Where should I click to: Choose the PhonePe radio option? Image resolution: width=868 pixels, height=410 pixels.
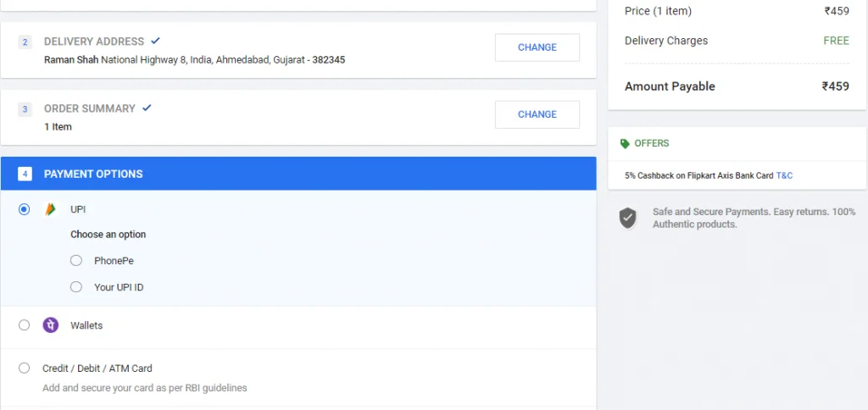76,261
